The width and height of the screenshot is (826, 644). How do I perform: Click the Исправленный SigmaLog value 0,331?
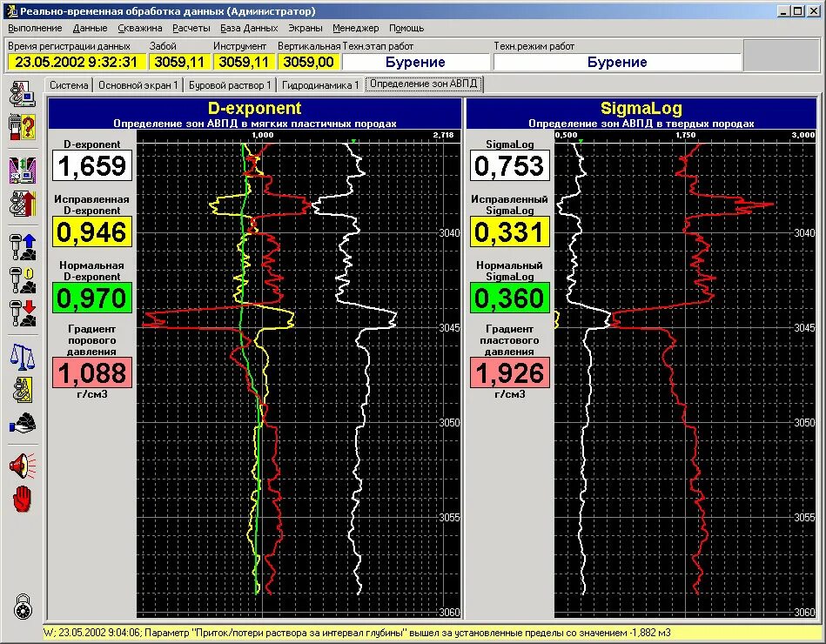(509, 231)
